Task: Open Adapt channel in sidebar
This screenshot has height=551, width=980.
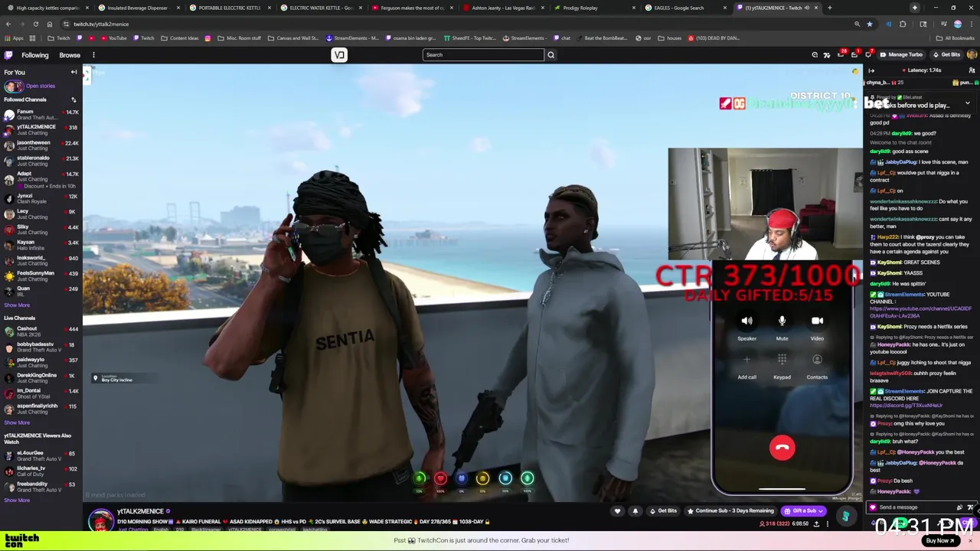Action: [x=40, y=179]
